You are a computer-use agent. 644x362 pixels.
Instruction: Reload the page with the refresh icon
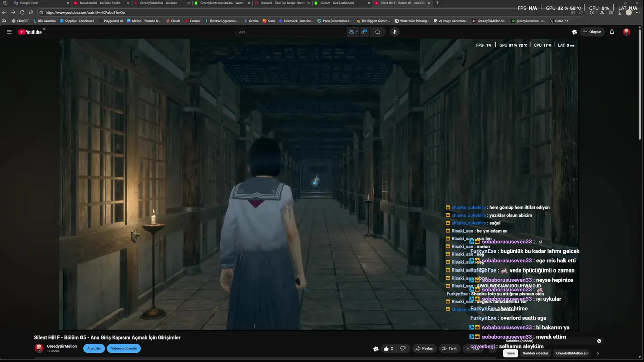[x=22, y=12]
